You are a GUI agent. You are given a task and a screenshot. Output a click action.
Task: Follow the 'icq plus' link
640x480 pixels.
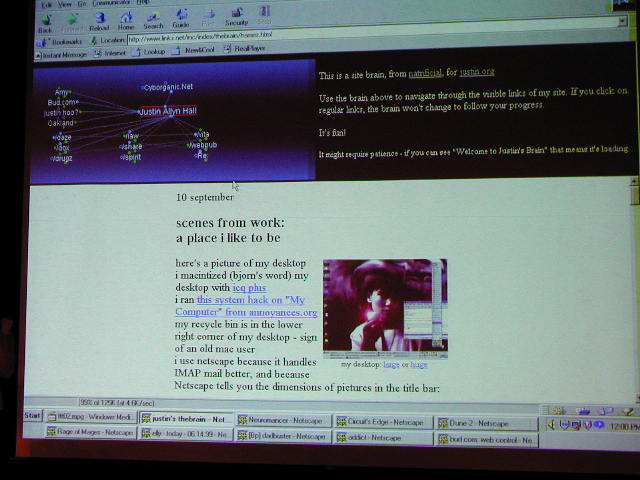[x=250, y=288]
